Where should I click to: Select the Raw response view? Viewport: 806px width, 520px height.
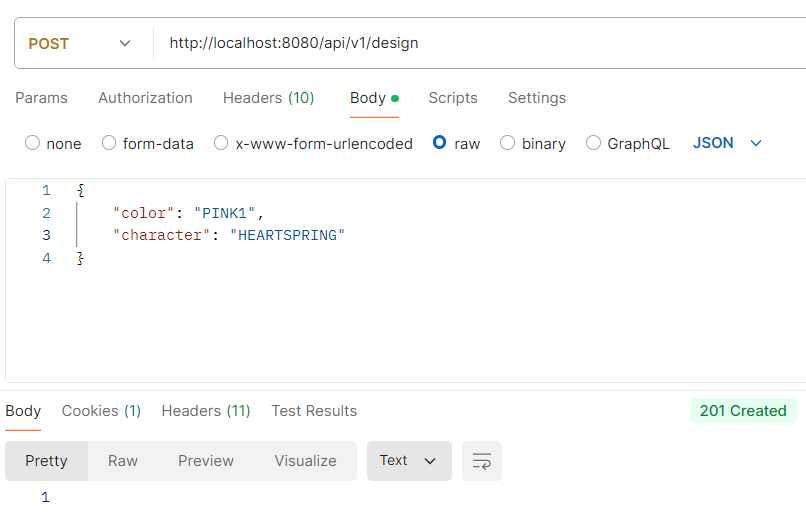coord(123,461)
